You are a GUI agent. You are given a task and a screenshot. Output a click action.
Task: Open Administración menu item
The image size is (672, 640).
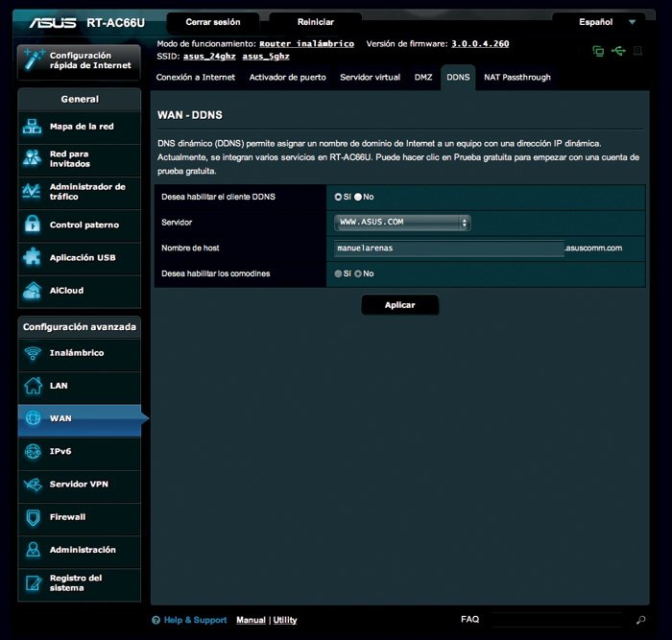pyautogui.click(x=80, y=550)
